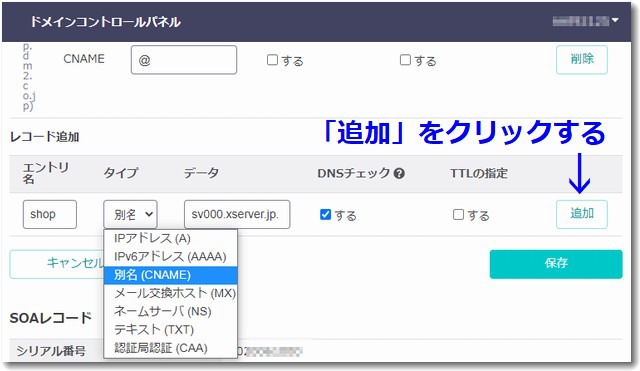Open the blurred account menu arrow in header

click(615, 20)
